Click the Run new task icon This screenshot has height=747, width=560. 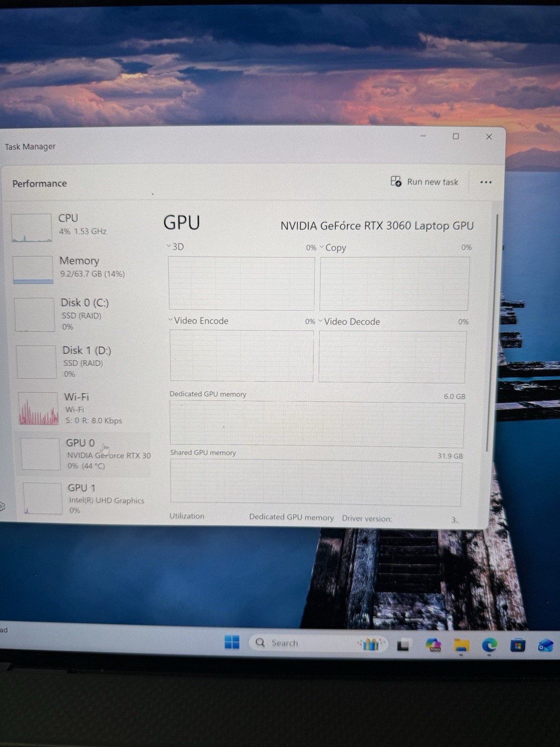396,181
